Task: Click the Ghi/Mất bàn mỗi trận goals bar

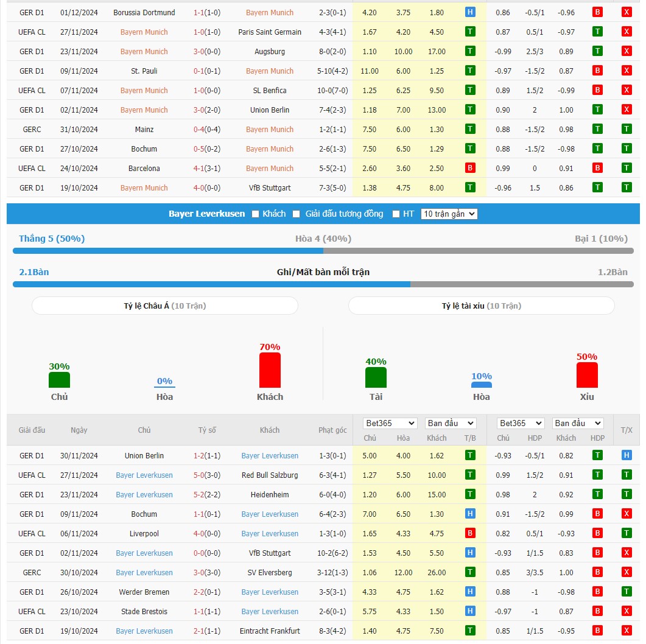Action: pos(323,284)
